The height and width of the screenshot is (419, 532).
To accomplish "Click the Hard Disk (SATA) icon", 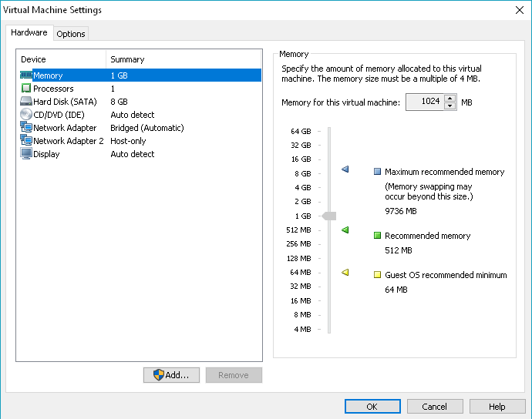I will coord(26,102).
